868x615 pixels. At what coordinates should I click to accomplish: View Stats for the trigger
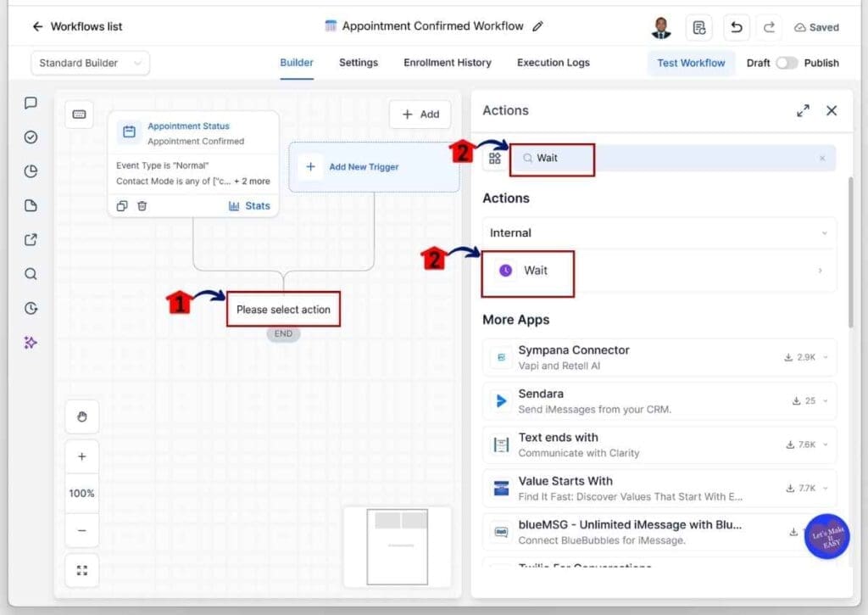tap(249, 206)
